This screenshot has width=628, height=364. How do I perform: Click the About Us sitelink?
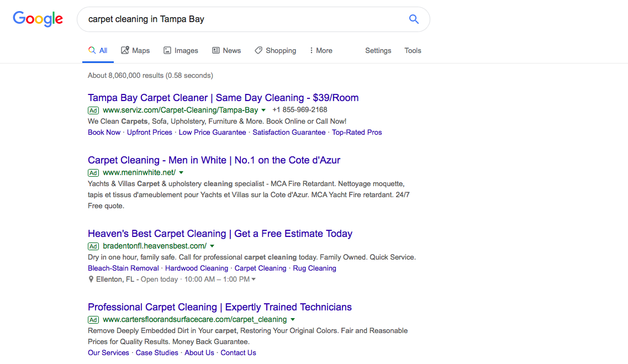199,353
